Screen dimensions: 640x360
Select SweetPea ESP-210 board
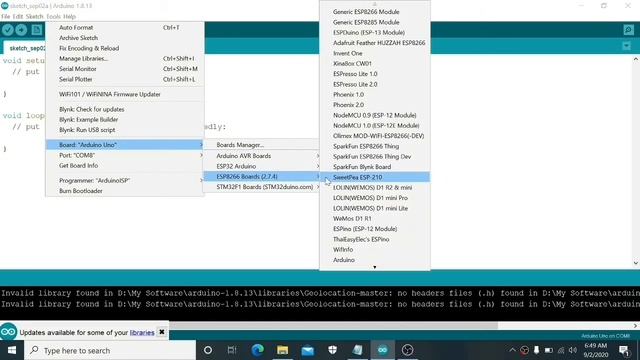375,177
